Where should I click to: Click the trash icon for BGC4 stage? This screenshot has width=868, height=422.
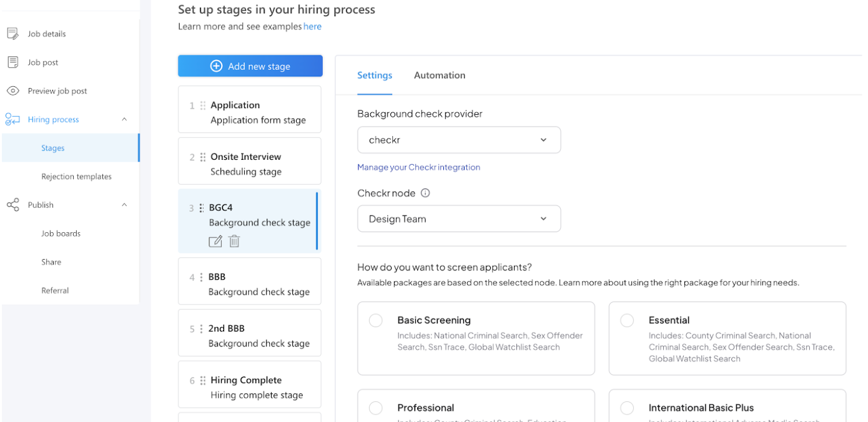[x=234, y=241]
